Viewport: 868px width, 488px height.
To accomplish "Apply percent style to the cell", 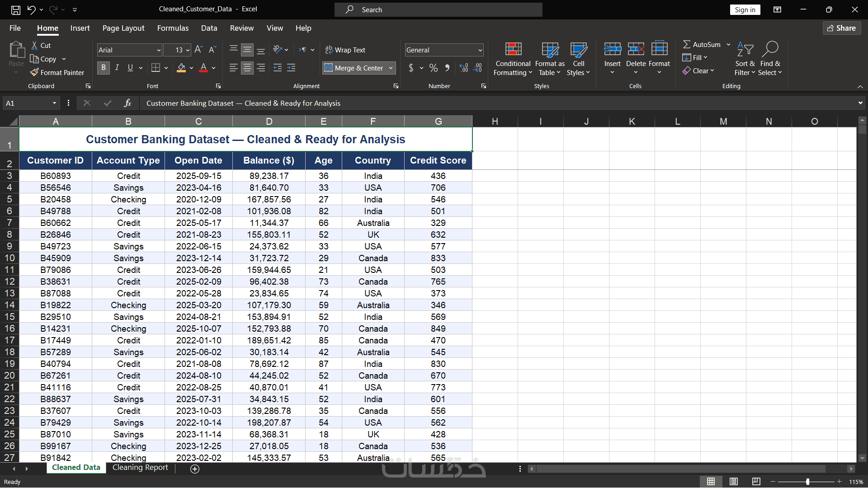I will 433,68.
